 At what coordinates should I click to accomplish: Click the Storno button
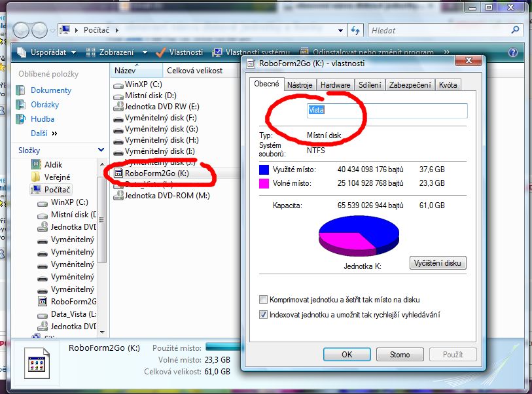(x=400, y=355)
